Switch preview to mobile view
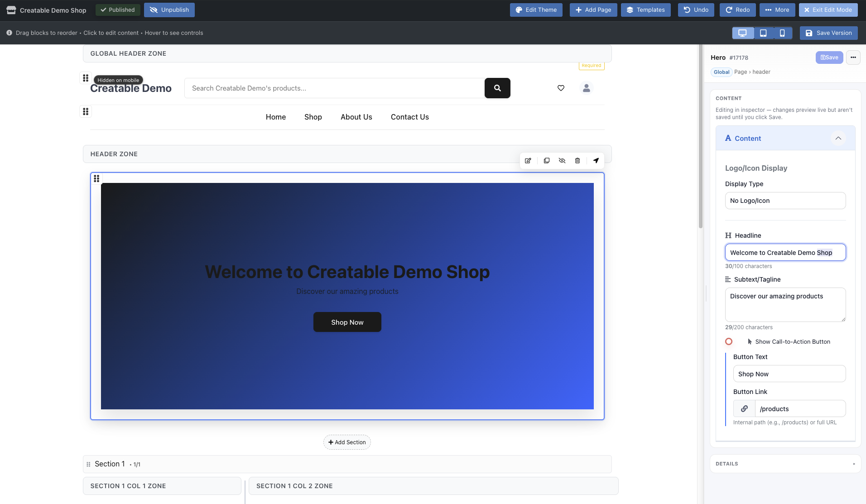The width and height of the screenshot is (866, 504). click(783, 33)
